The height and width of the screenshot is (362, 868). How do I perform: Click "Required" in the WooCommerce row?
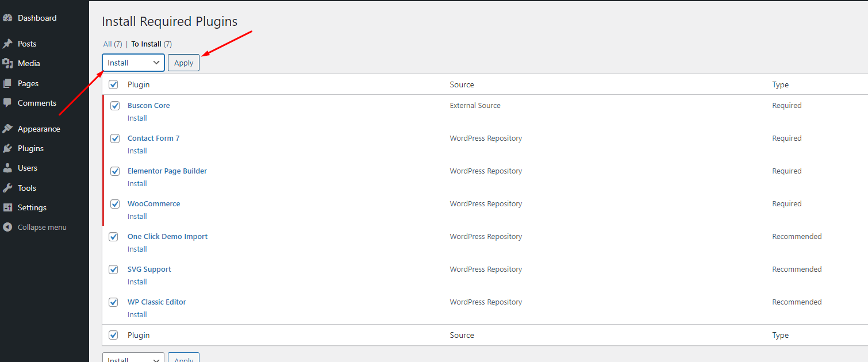787,203
